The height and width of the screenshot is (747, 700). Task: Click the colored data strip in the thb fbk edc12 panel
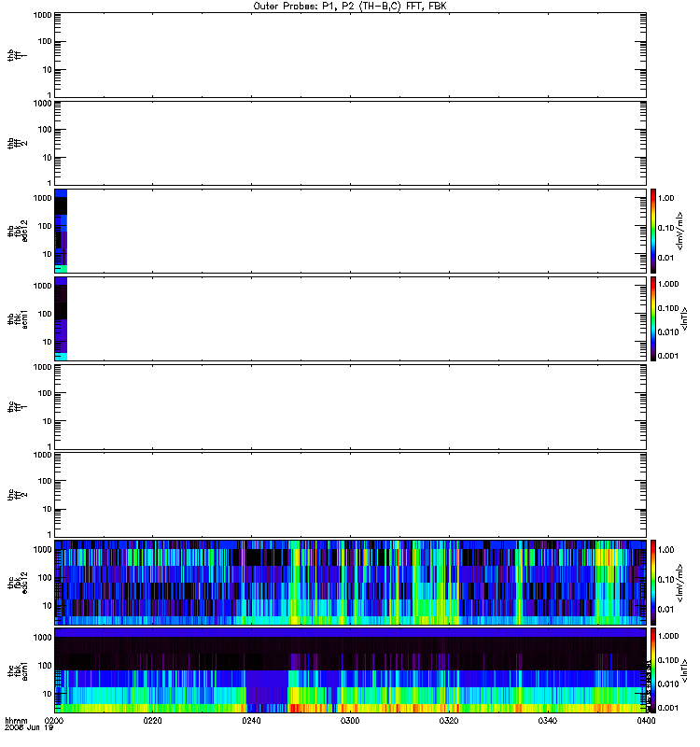pos(61,231)
